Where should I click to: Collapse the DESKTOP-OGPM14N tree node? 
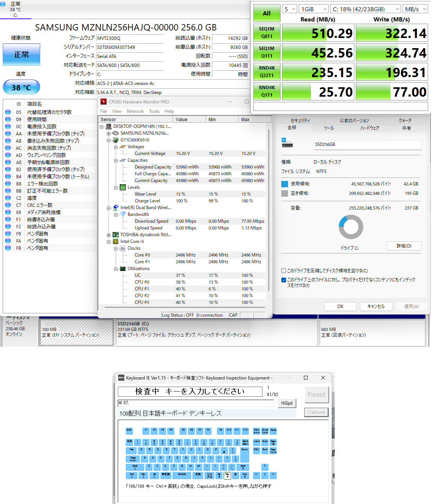point(102,127)
